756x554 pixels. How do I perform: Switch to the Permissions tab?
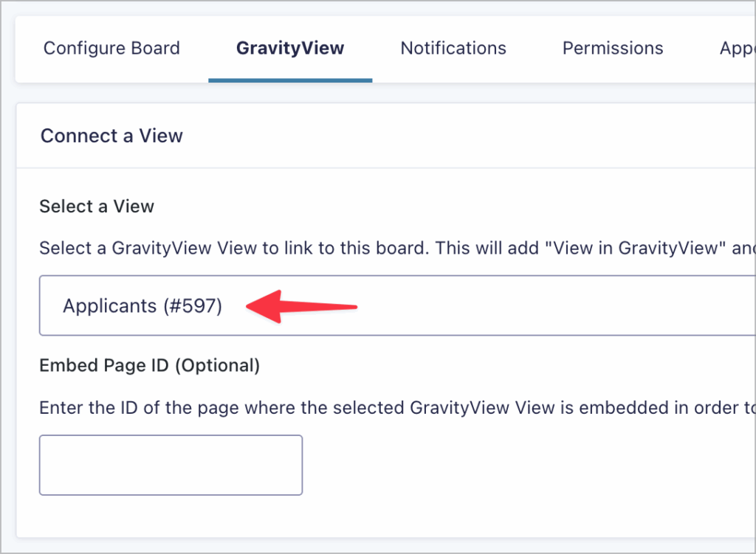pos(612,48)
